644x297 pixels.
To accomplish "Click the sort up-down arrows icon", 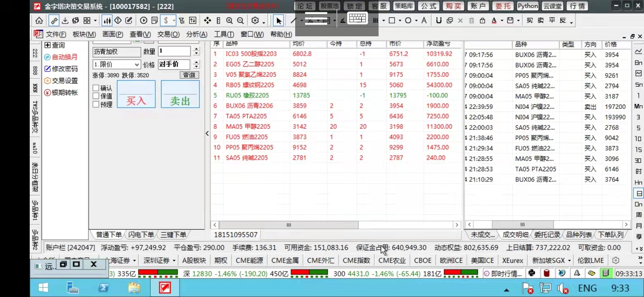I will click(193, 21).
